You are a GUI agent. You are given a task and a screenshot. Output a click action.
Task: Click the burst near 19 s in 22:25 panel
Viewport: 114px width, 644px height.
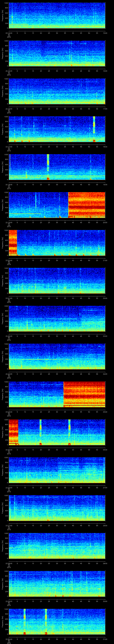41,432
